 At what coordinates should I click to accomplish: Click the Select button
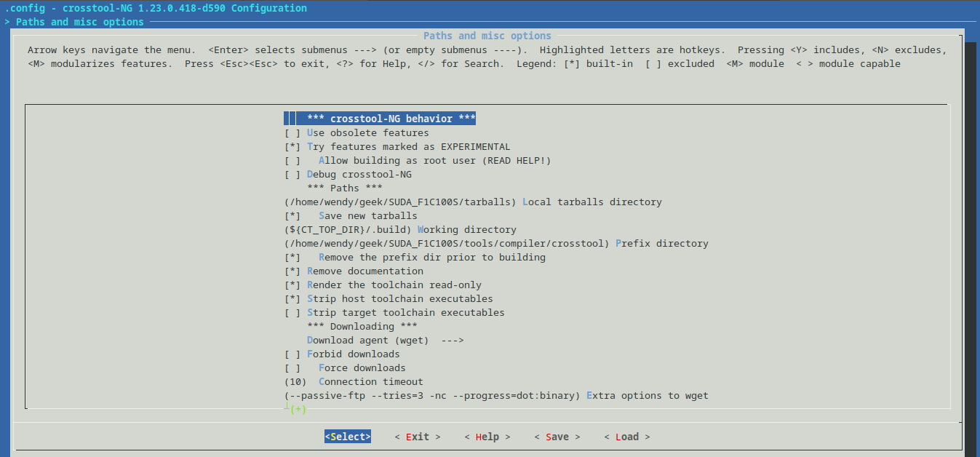coord(348,437)
